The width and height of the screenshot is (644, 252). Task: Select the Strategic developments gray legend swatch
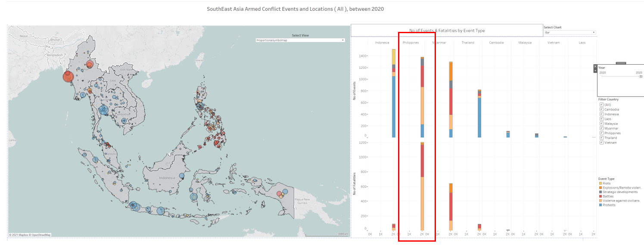pyautogui.click(x=600, y=192)
